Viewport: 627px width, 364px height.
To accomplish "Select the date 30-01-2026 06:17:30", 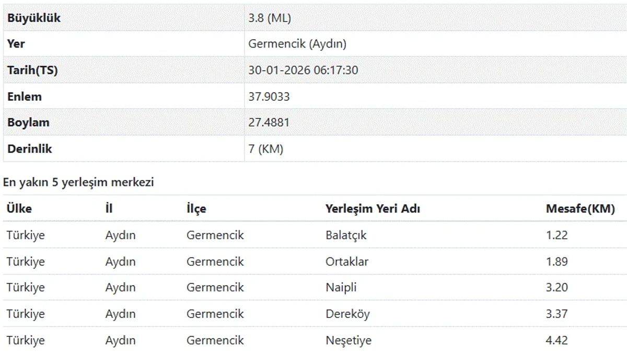I will [x=303, y=71].
